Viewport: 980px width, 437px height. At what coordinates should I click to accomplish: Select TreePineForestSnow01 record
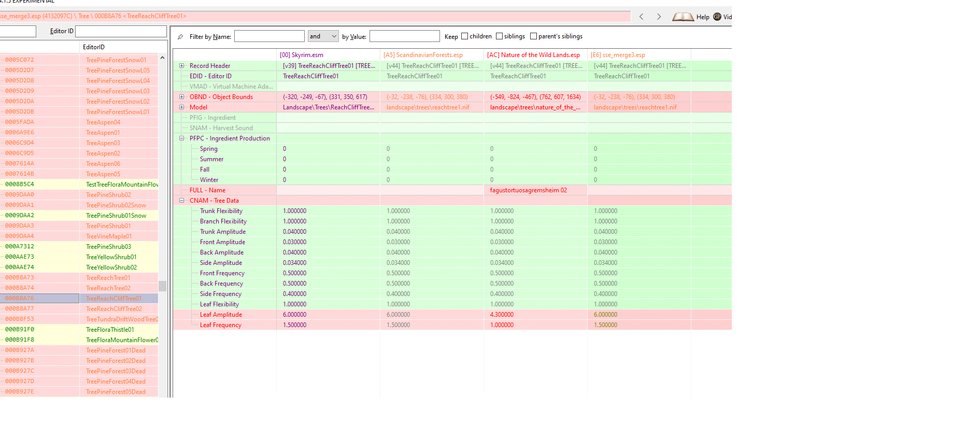[116, 60]
